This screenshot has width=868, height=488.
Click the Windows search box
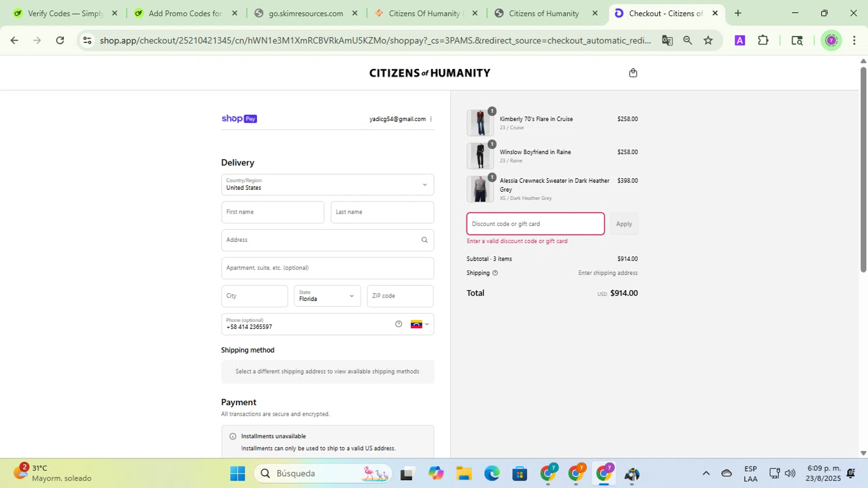pyautogui.click(x=323, y=474)
